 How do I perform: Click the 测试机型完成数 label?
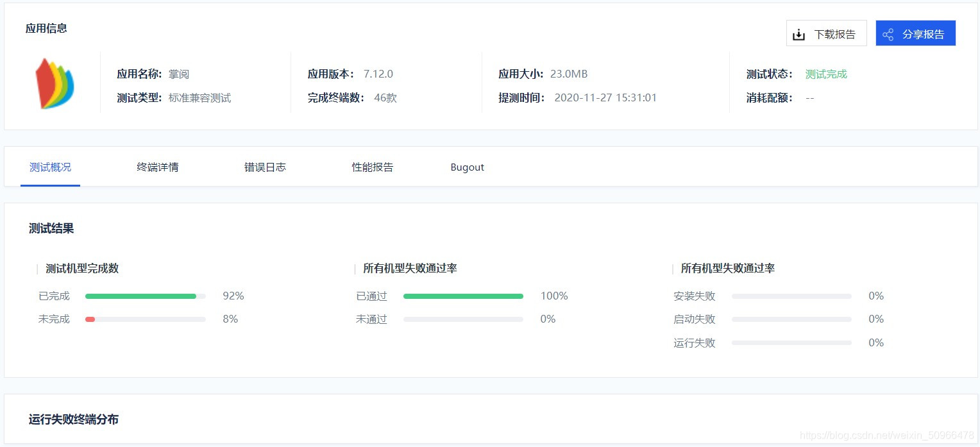pos(82,269)
